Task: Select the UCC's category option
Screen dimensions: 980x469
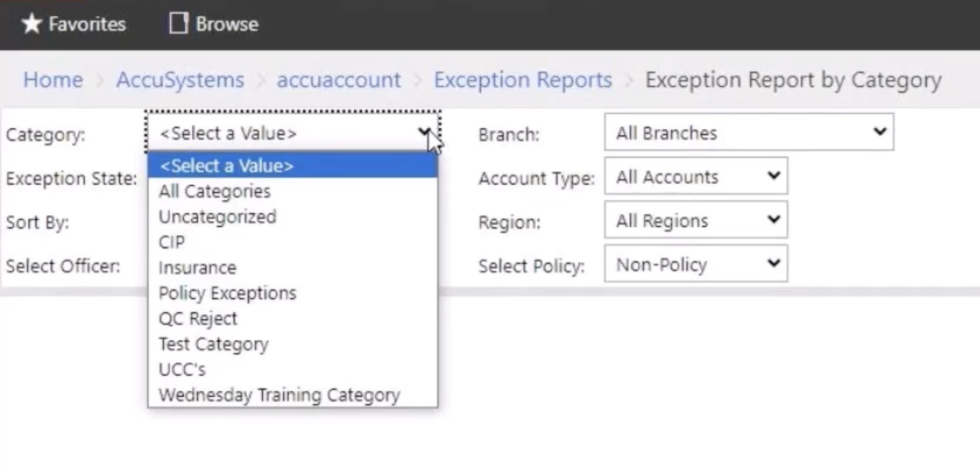Action: (x=182, y=369)
